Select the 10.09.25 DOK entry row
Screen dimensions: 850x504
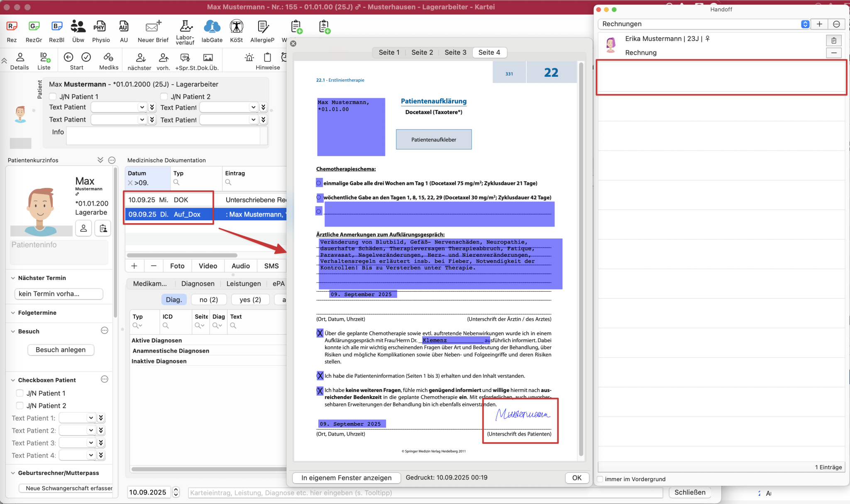(207, 200)
